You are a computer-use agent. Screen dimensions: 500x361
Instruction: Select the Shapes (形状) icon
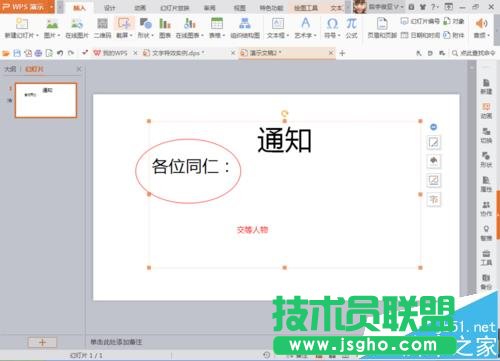146,24
